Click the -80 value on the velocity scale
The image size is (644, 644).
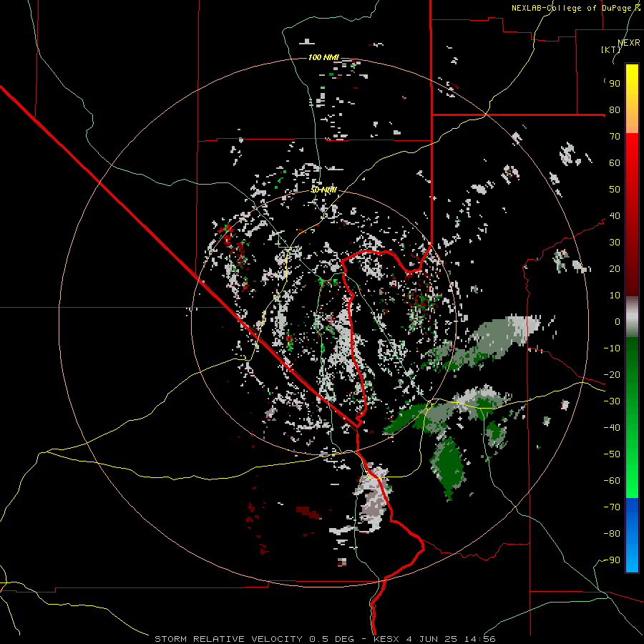pos(612,534)
